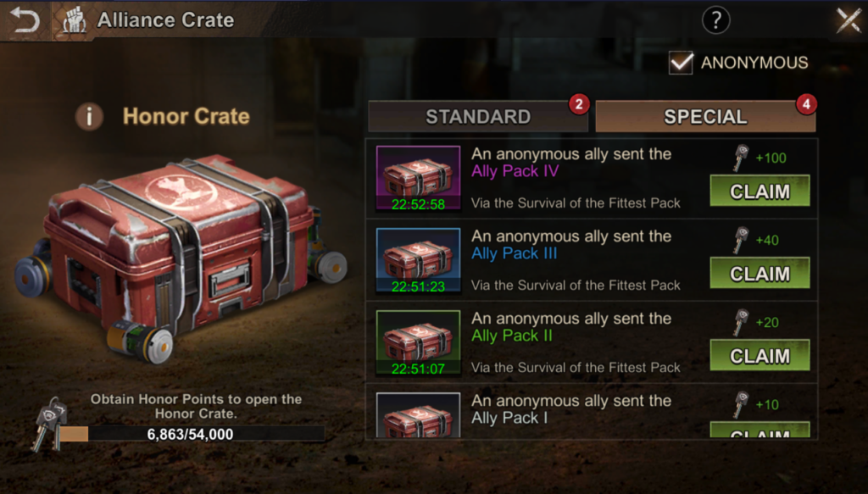Click the Honor Points progress bar
The image size is (868, 494).
pyautogui.click(x=192, y=434)
